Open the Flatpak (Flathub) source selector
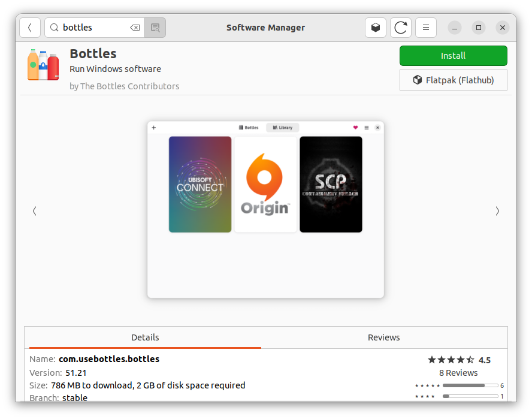This screenshot has width=532, height=419. coord(454,80)
